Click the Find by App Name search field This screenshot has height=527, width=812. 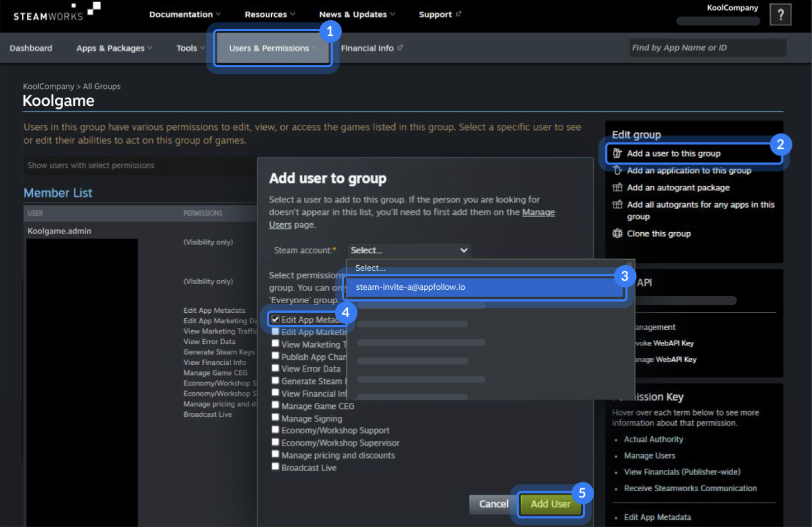coord(707,48)
